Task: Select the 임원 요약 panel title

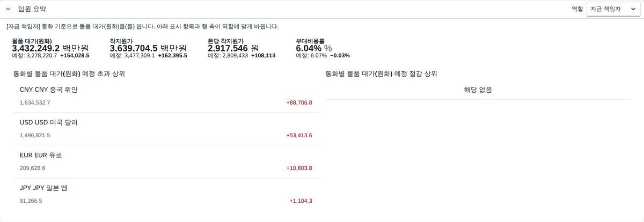Action: [x=32, y=9]
